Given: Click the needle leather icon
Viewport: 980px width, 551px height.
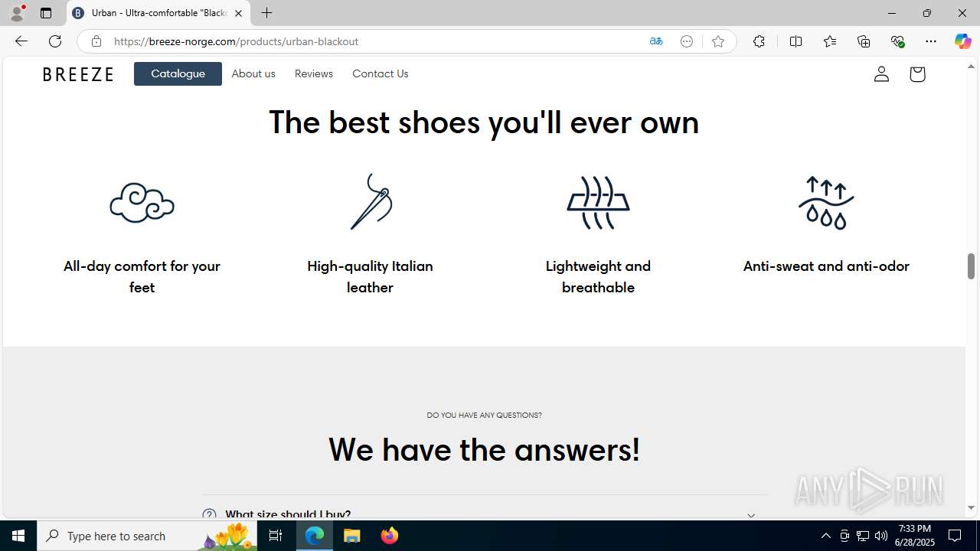Looking at the screenshot, I should pos(371,201).
